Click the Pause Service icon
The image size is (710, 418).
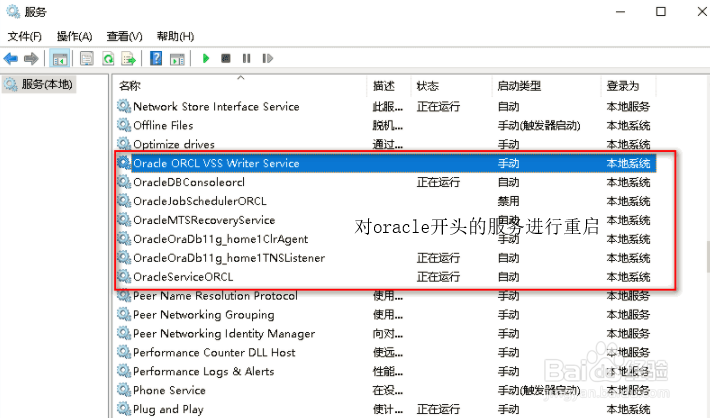click(x=246, y=58)
